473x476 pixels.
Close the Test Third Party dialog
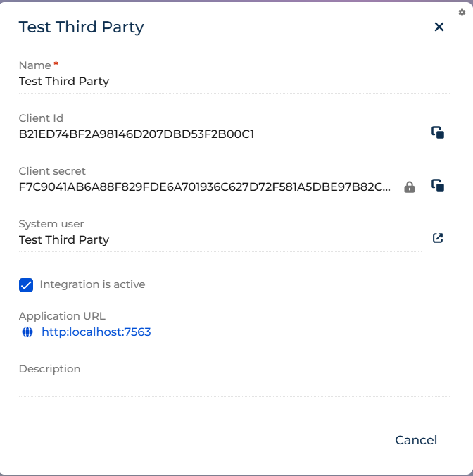point(439,27)
